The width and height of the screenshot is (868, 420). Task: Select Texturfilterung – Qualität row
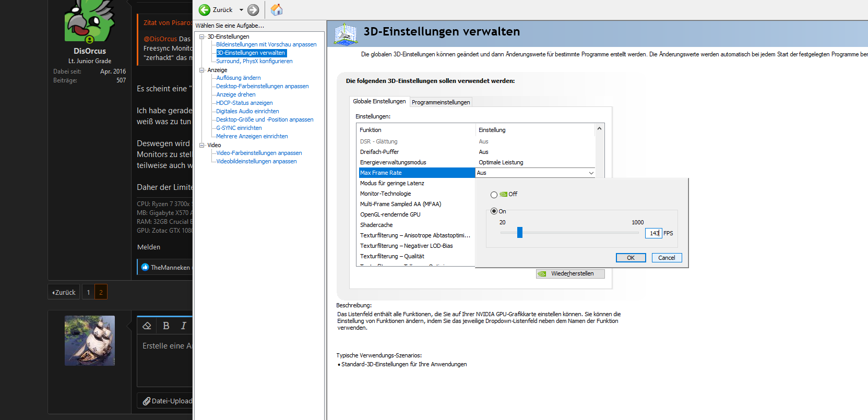(417, 256)
